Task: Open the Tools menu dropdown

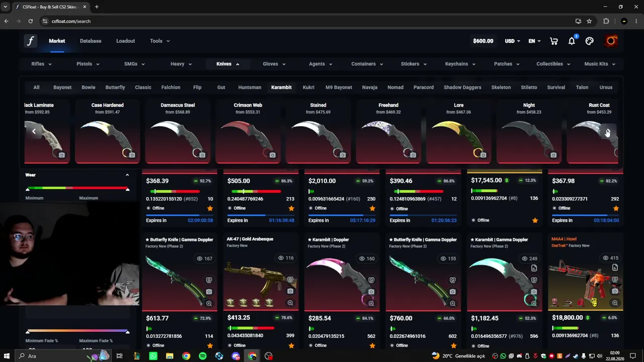Action: tap(160, 41)
